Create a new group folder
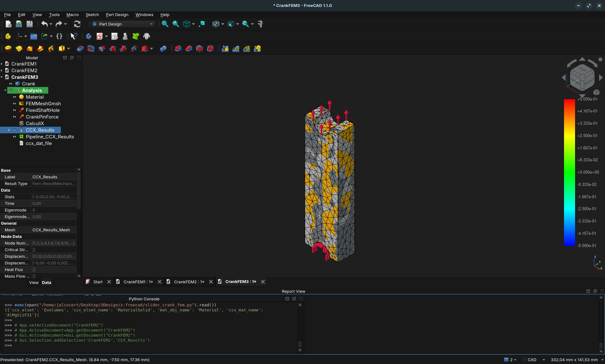Viewport: 605px width, 364px height. pos(34,36)
